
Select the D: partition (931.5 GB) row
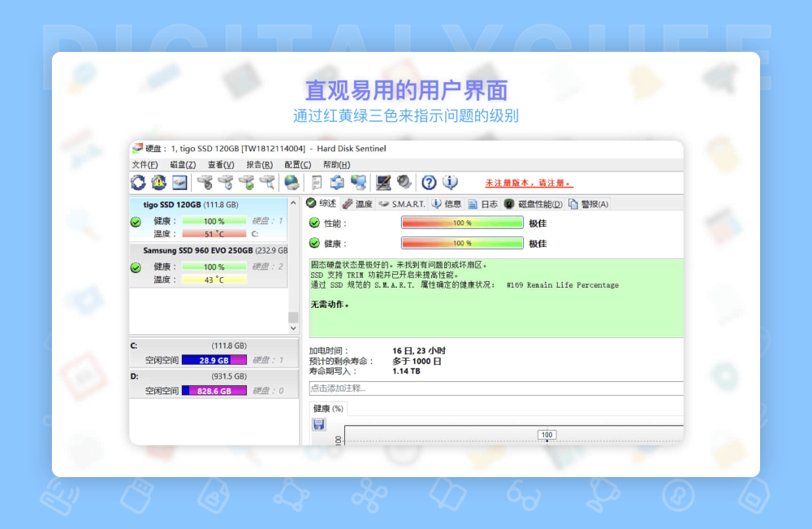pyautogui.click(x=214, y=384)
